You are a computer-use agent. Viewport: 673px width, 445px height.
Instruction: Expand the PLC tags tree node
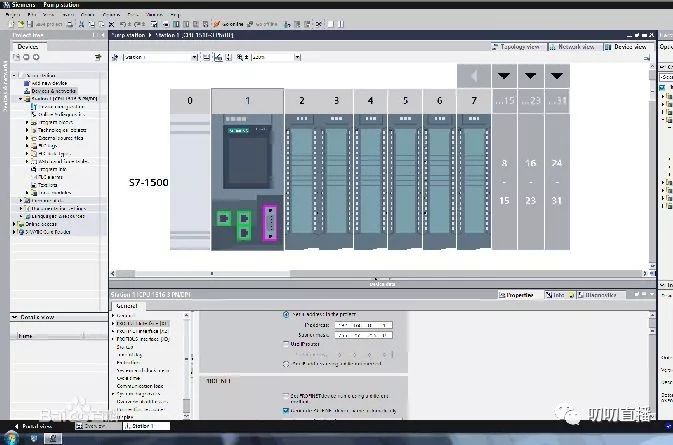click(x=27, y=146)
